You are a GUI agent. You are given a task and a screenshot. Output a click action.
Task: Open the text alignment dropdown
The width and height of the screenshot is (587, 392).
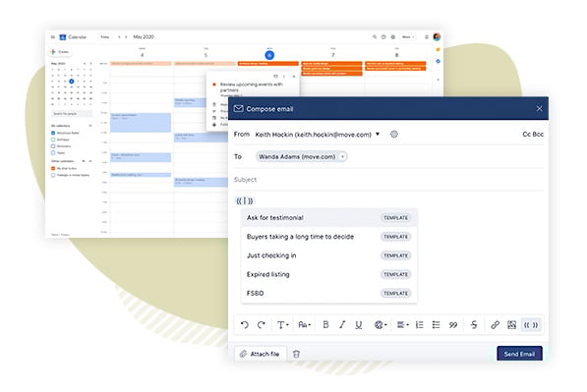pos(402,324)
